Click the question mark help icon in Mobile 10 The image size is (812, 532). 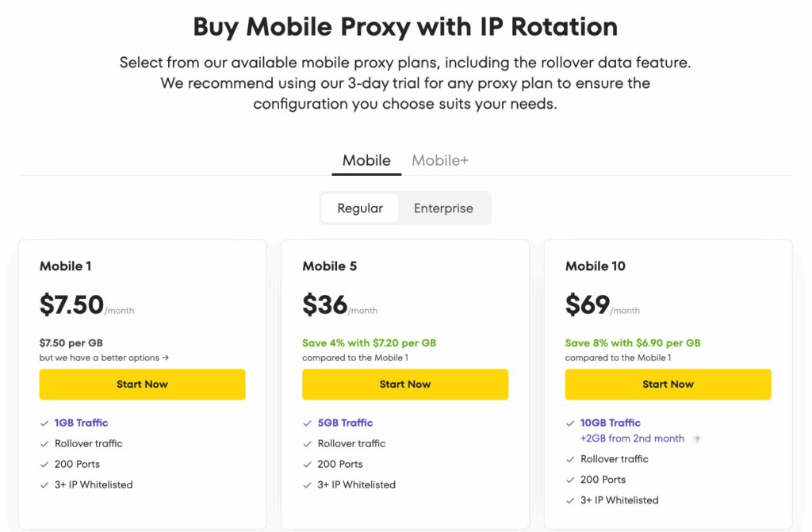(697, 439)
